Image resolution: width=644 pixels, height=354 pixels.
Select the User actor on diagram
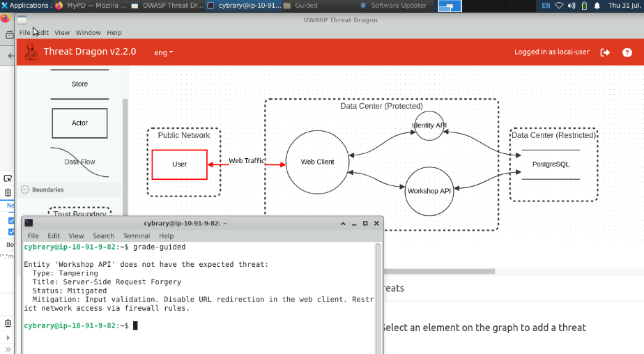(x=179, y=164)
